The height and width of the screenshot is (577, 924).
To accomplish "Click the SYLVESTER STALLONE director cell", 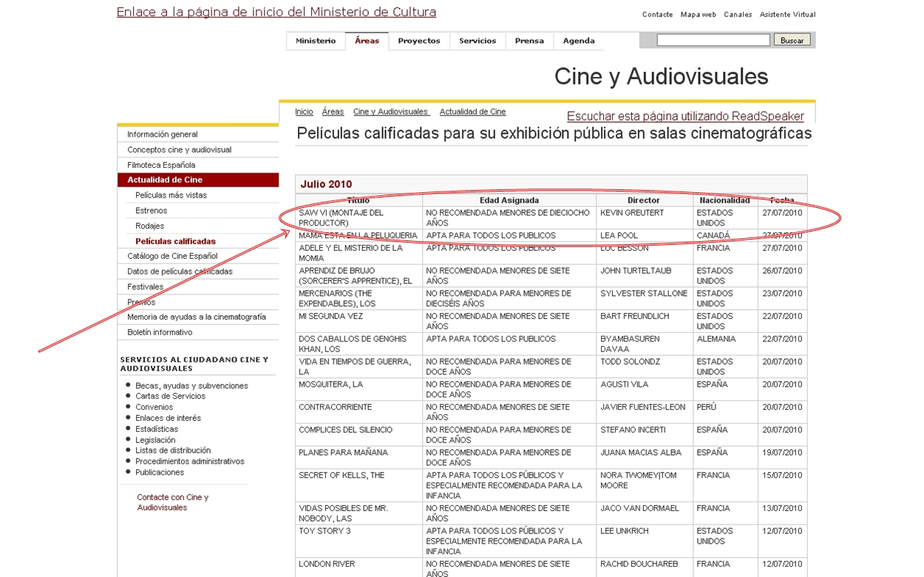I will 645,298.
